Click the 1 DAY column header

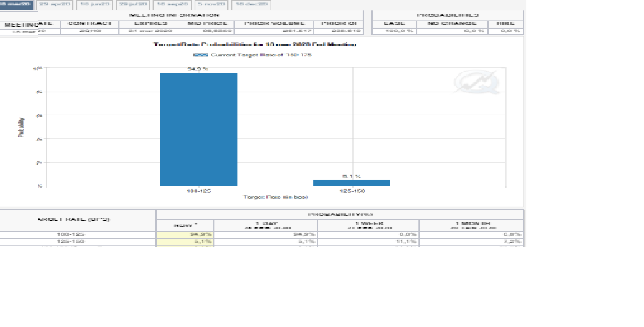click(x=266, y=225)
